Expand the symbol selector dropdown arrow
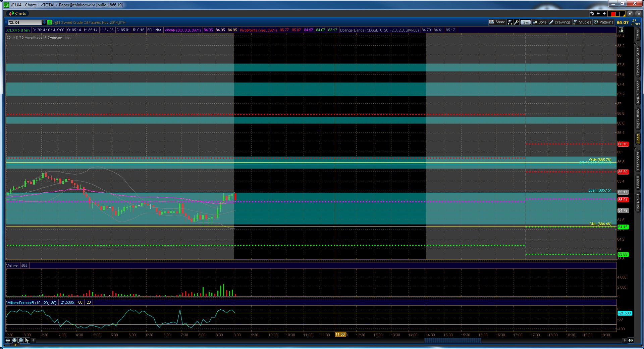Screen dimensions: 644x349 coord(44,22)
